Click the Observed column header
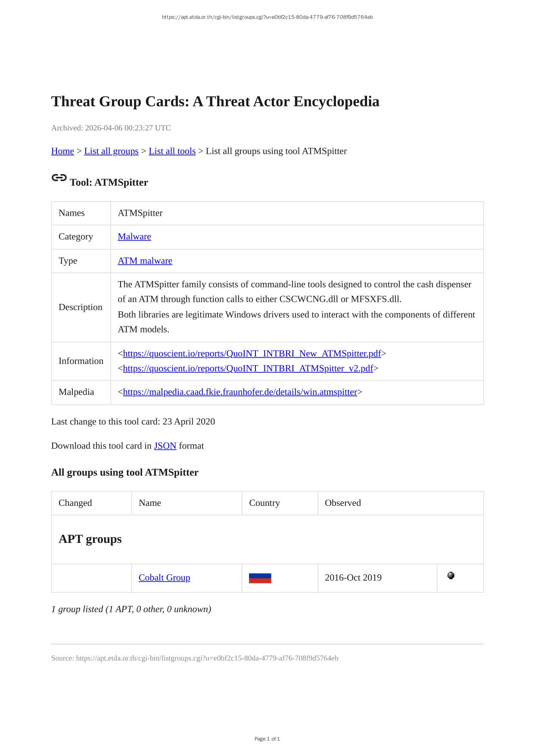The image size is (535, 756). (343, 503)
